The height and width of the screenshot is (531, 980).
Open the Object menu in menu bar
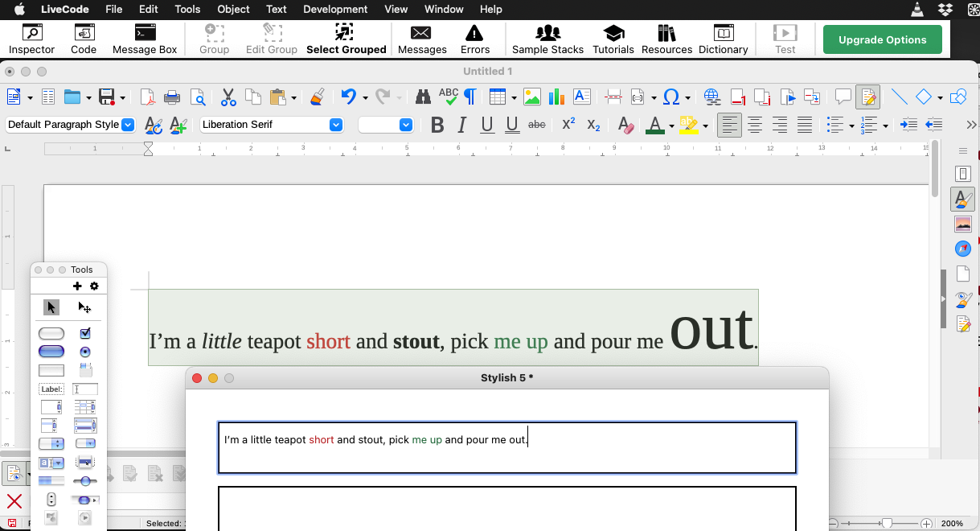[233, 10]
